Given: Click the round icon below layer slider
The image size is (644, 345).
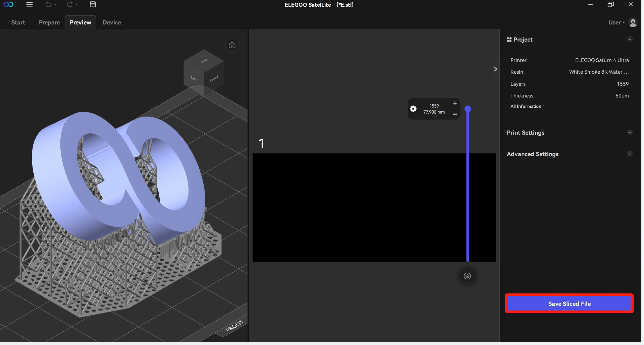Looking at the screenshot, I should [x=467, y=276].
